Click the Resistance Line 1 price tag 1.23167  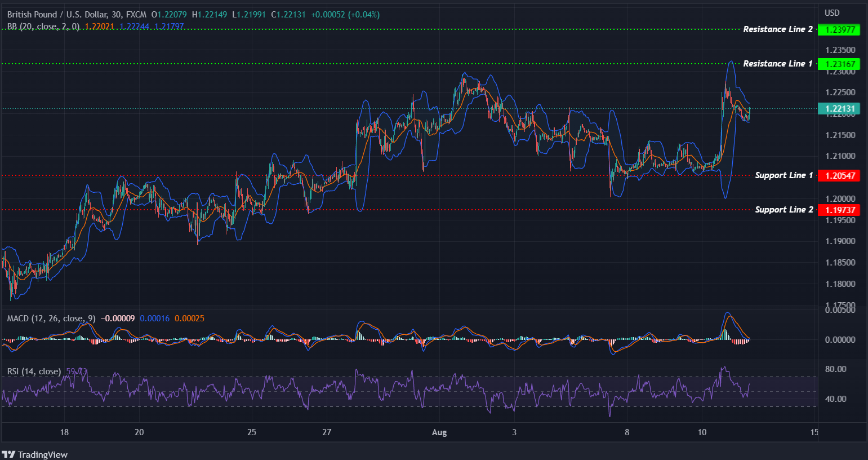(840, 64)
